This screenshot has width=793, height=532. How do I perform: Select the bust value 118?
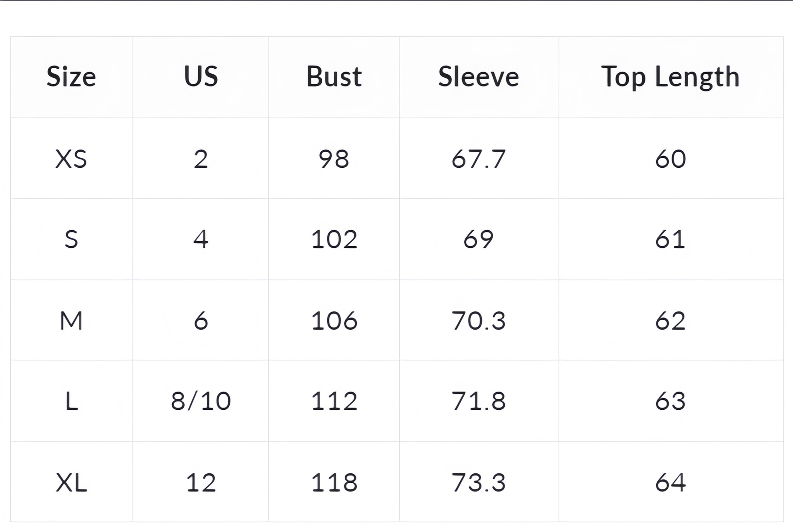click(x=334, y=482)
